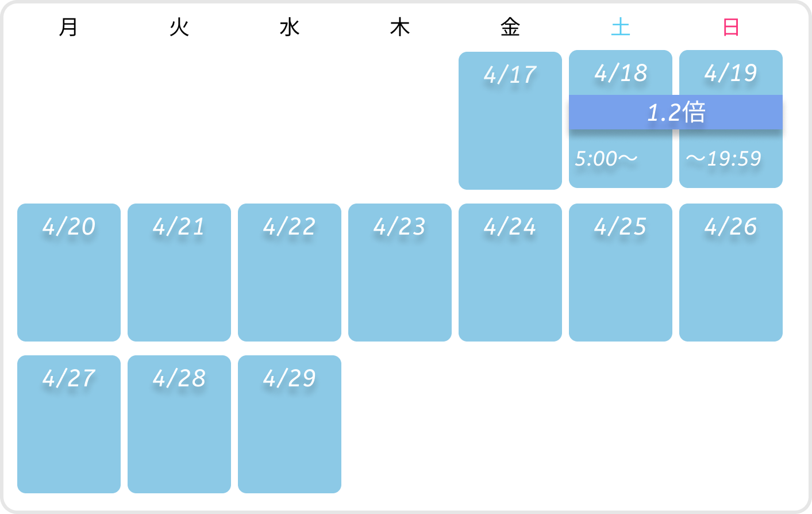Pick the 4/25 date cell
Viewport: 812px width, 514px height.
[x=621, y=273]
